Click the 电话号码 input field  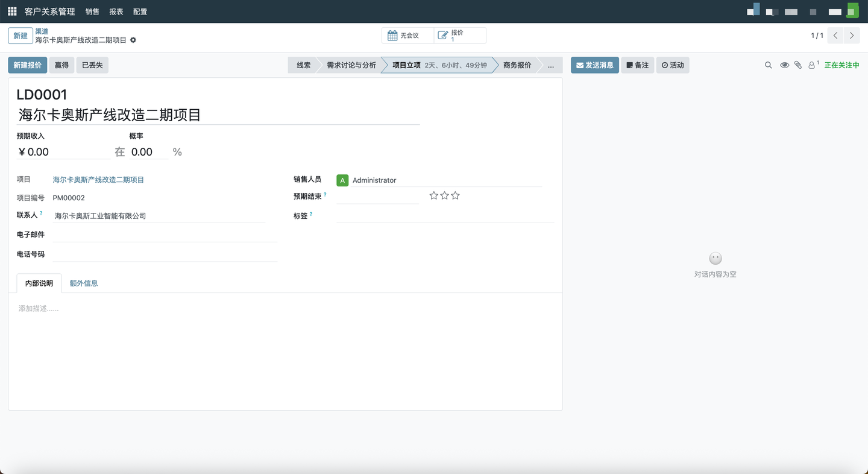point(165,254)
